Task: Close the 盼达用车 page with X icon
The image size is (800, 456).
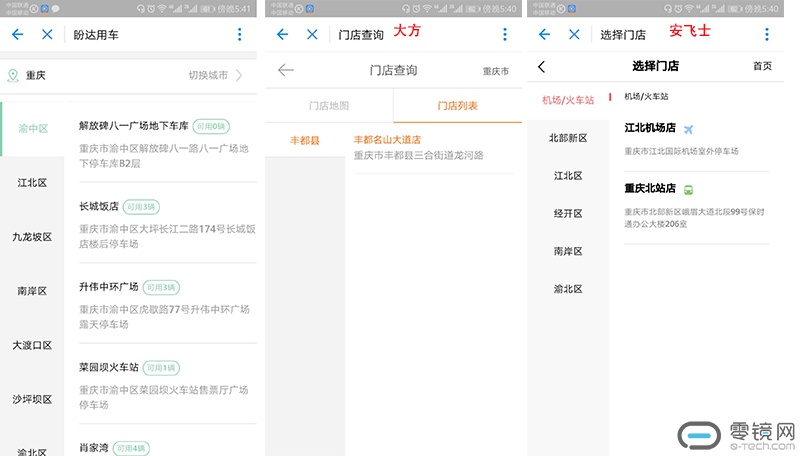Action: coord(47,34)
